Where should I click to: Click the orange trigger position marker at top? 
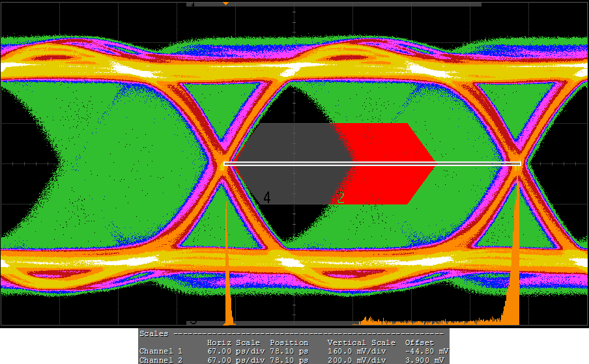(225, 4)
